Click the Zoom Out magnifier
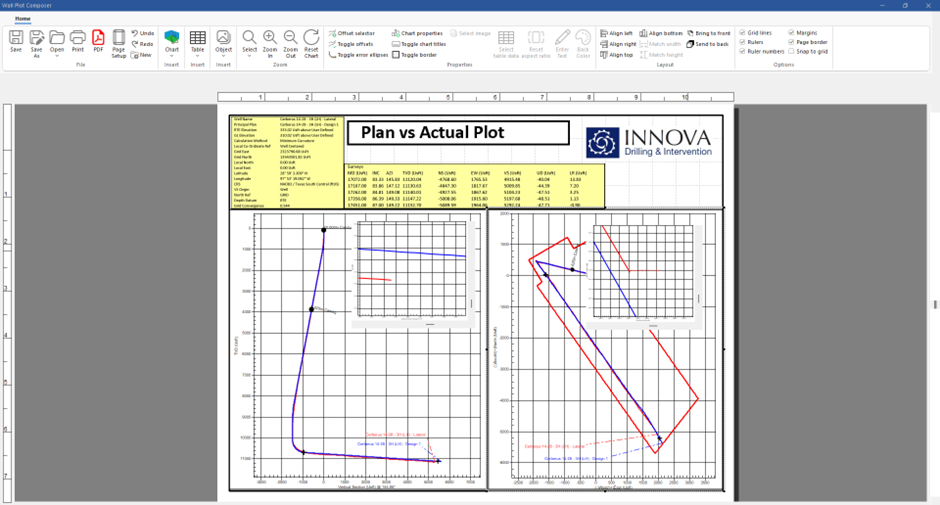 (290, 42)
